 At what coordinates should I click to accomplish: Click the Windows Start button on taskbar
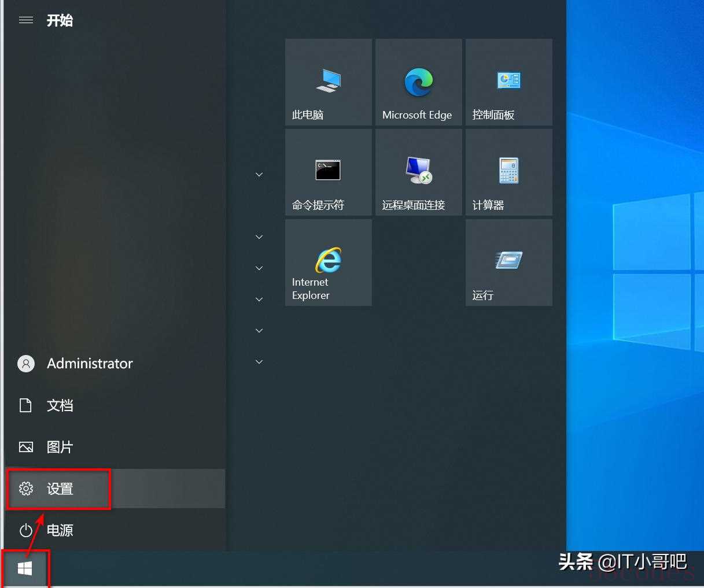25,569
